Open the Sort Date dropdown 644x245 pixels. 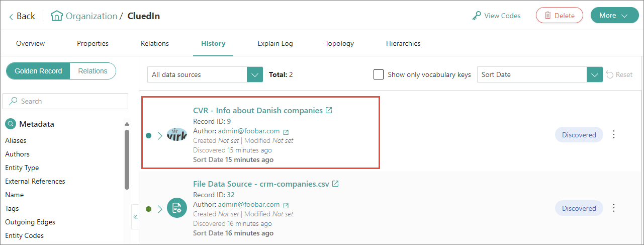pyautogui.click(x=539, y=74)
